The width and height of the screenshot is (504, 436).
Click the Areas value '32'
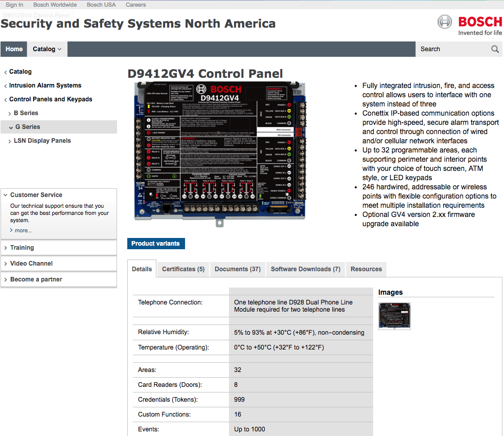pos(238,370)
